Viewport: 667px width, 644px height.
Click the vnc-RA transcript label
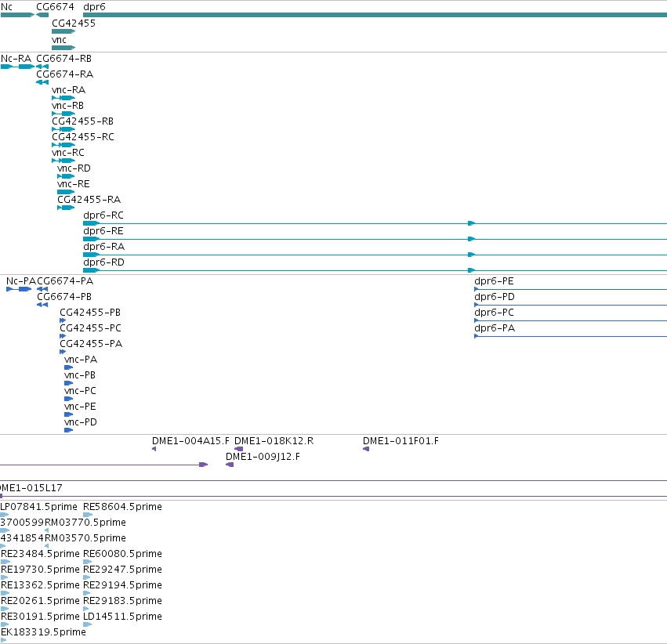[x=68, y=90]
